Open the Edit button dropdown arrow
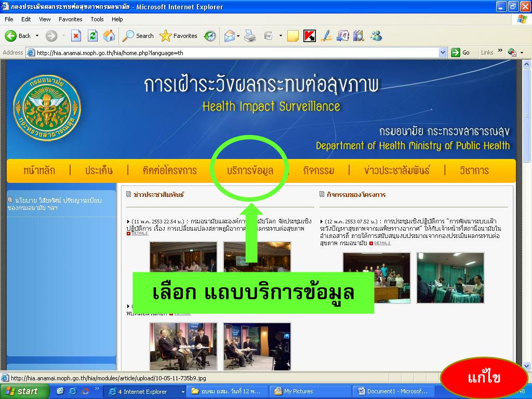The height and width of the screenshot is (399, 532). (281, 36)
